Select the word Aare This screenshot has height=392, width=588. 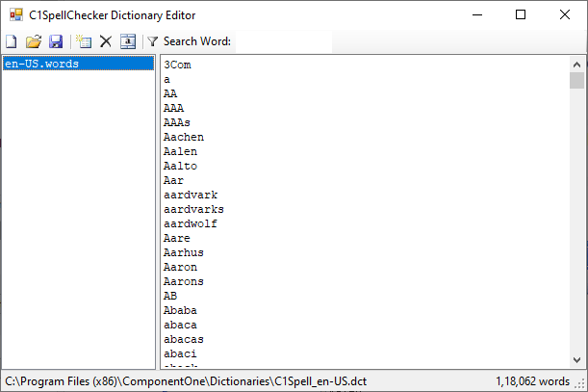point(177,238)
